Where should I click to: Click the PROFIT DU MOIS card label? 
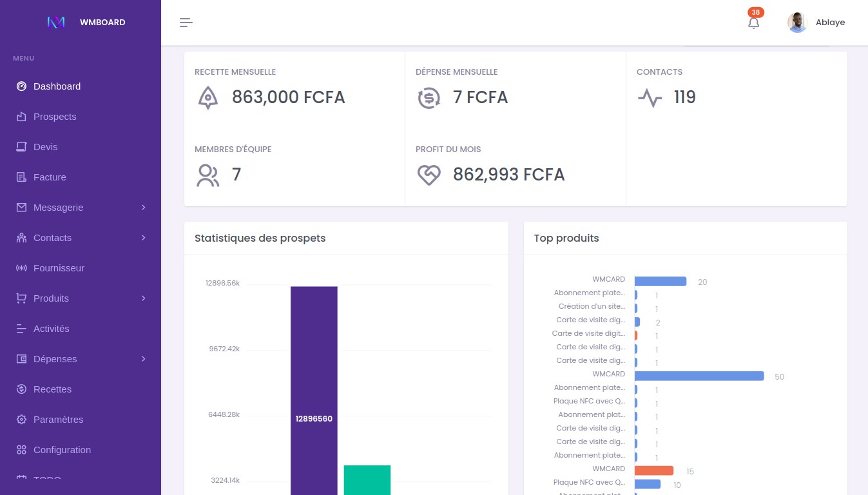coord(448,150)
